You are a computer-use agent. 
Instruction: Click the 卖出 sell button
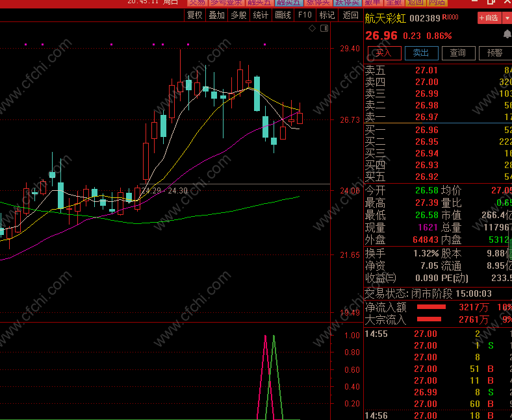421,53
